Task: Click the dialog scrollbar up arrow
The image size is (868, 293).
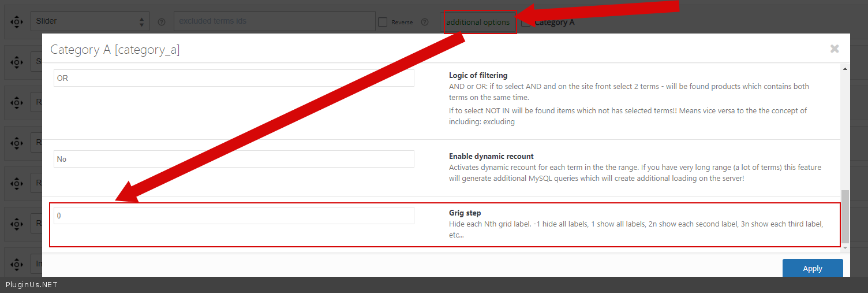Action: point(845,69)
